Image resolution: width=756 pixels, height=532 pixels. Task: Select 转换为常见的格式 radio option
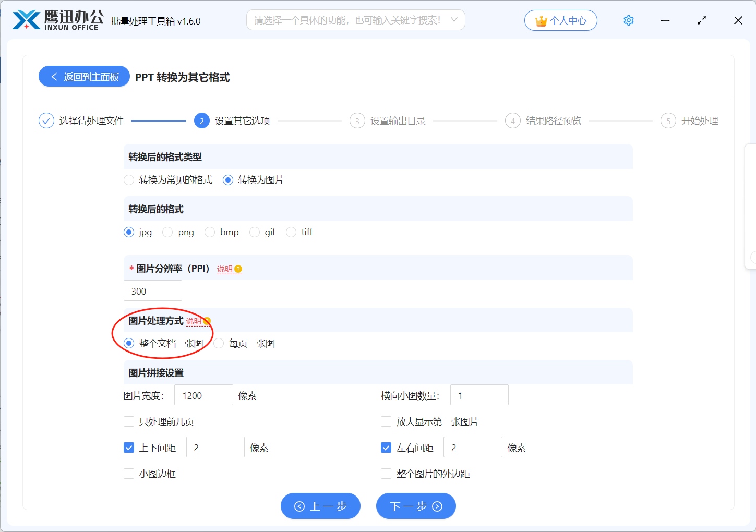click(129, 180)
